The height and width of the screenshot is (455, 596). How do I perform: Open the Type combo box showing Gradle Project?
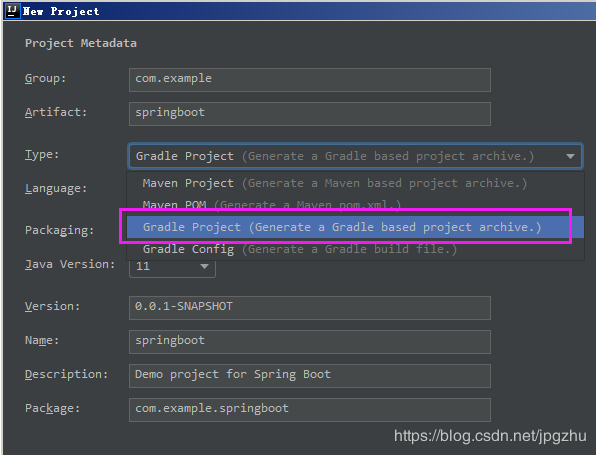point(355,156)
